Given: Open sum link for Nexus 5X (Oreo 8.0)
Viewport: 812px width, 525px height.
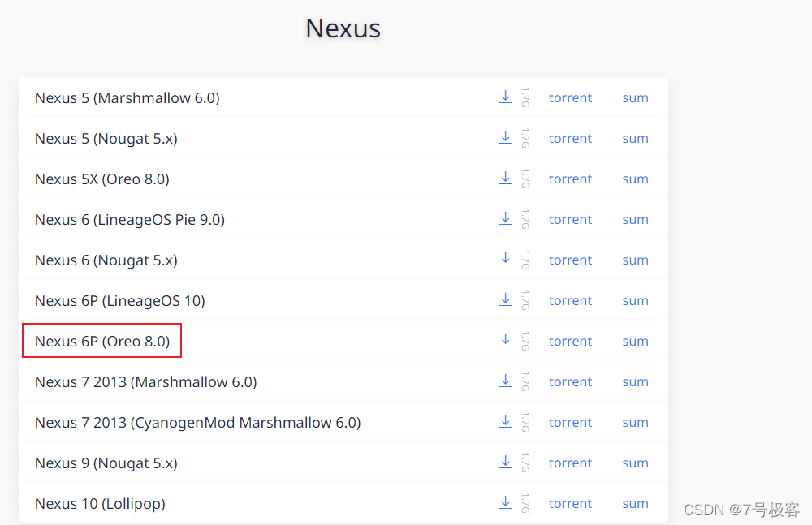Looking at the screenshot, I should 636,179.
